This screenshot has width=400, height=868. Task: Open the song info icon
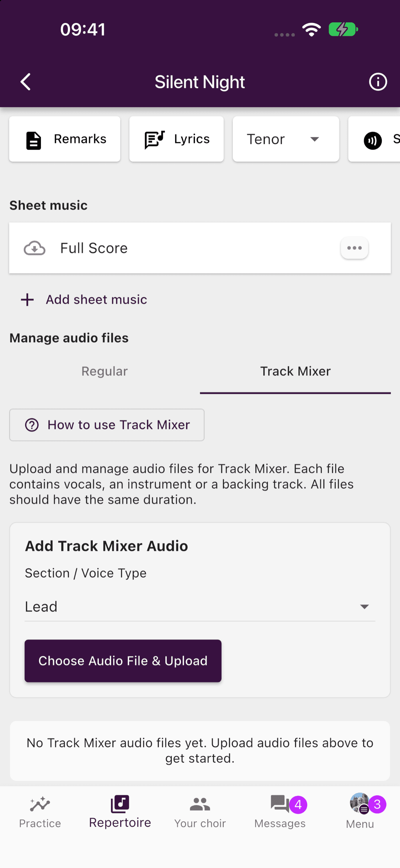click(378, 82)
